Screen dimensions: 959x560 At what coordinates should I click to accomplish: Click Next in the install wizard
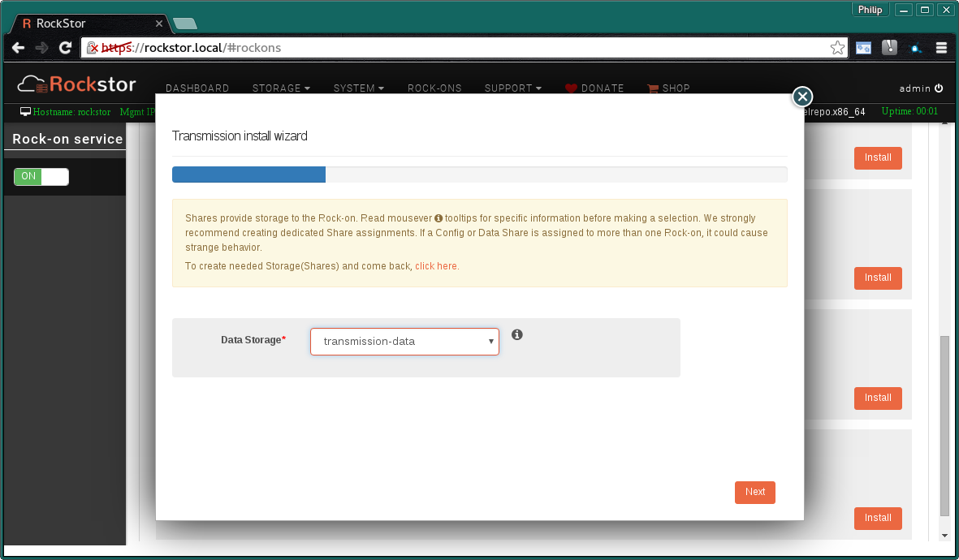(754, 492)
